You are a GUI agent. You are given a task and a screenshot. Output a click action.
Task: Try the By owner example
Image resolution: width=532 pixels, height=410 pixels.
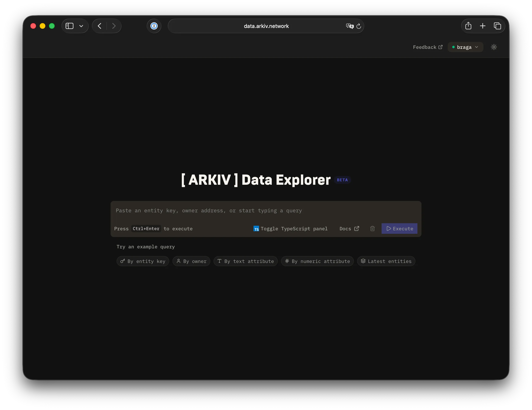click(x=191, y=261)
